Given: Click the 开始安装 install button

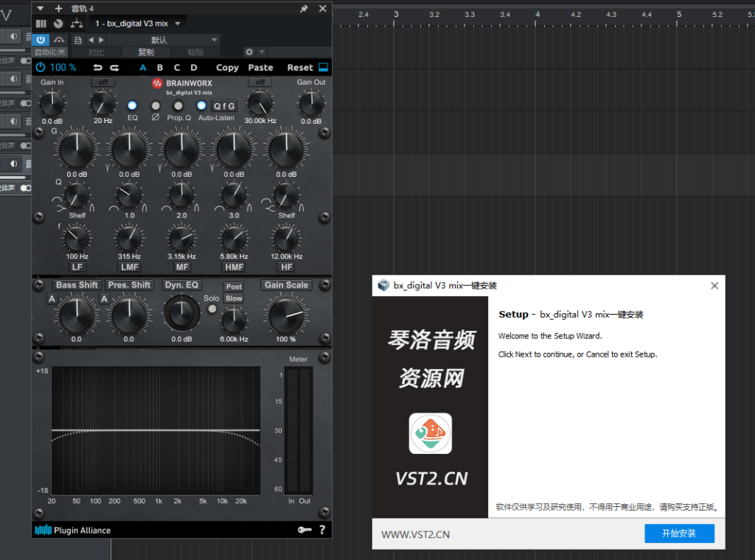Looking at the screenshot, I should tap(678, 533).
